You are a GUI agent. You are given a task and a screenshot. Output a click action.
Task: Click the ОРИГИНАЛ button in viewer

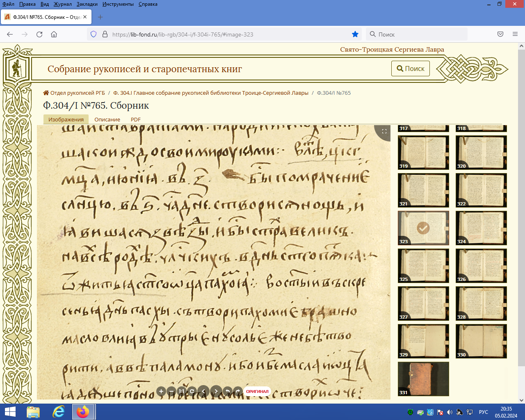(257, 391)
